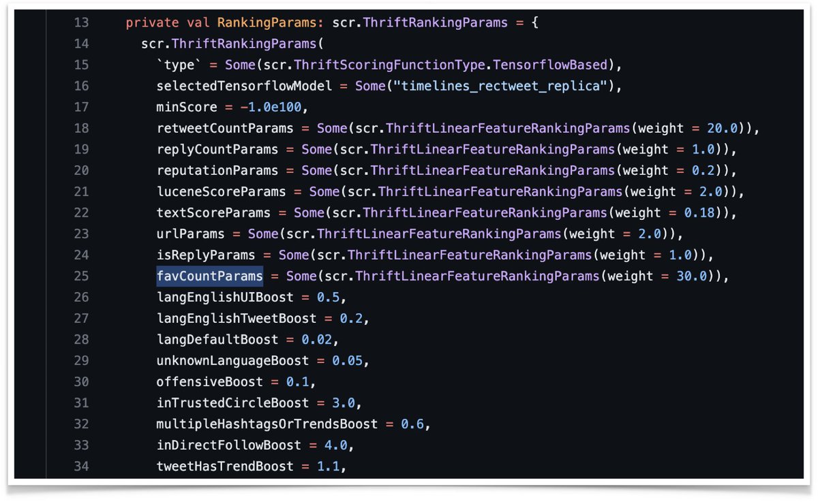The width and height of the screenshot is (818, 504).
Task: Click the 3.0 value of inTrustedCircleBoost
Action: 343,403
